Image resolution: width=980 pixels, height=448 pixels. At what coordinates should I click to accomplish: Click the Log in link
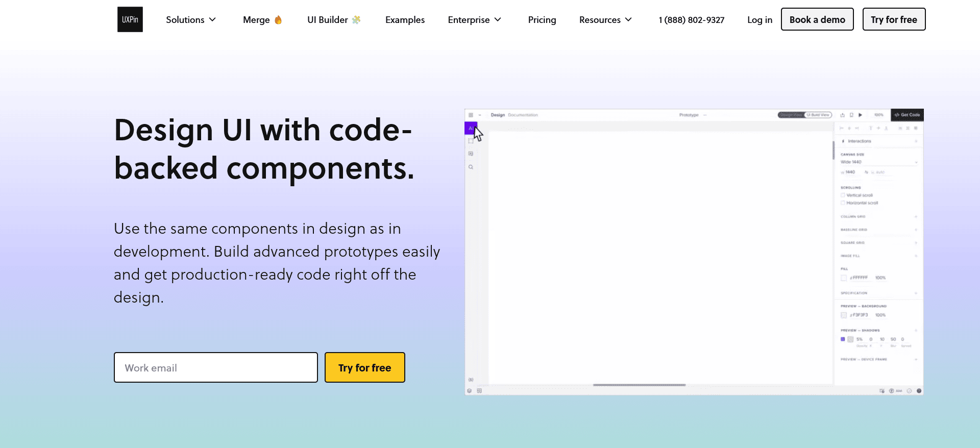coord(759,20)
